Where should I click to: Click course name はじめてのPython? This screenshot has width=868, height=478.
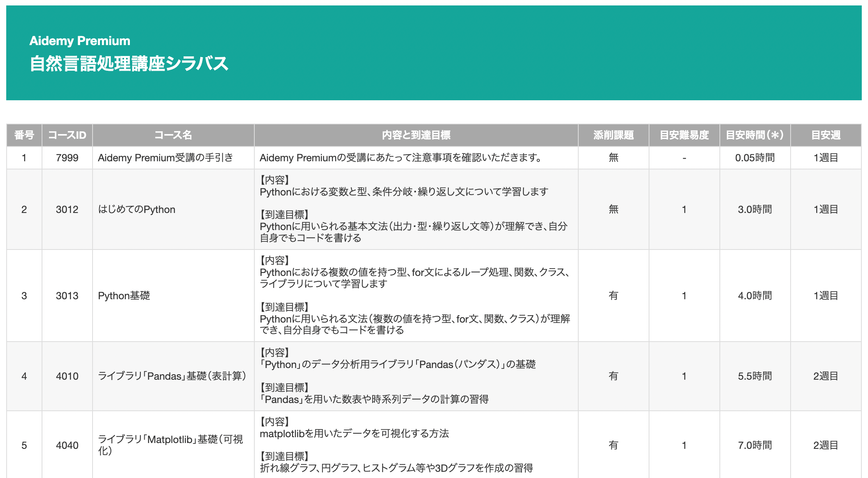pyautogui.click(x=136, y=209)
